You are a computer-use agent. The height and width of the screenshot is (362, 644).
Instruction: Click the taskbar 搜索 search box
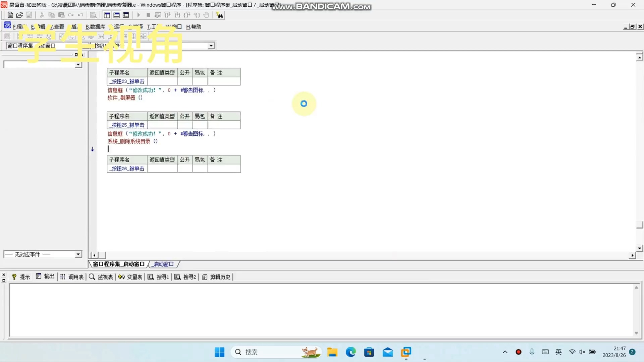click(276, 352)
